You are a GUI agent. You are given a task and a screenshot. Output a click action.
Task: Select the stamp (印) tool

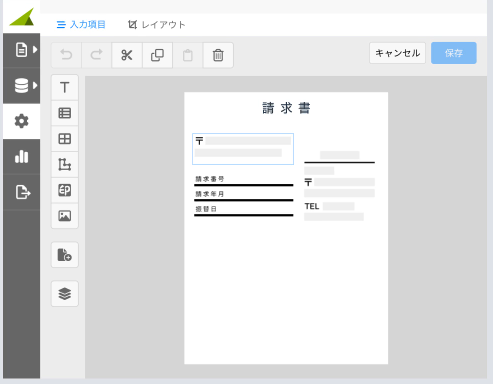point(65,190)
